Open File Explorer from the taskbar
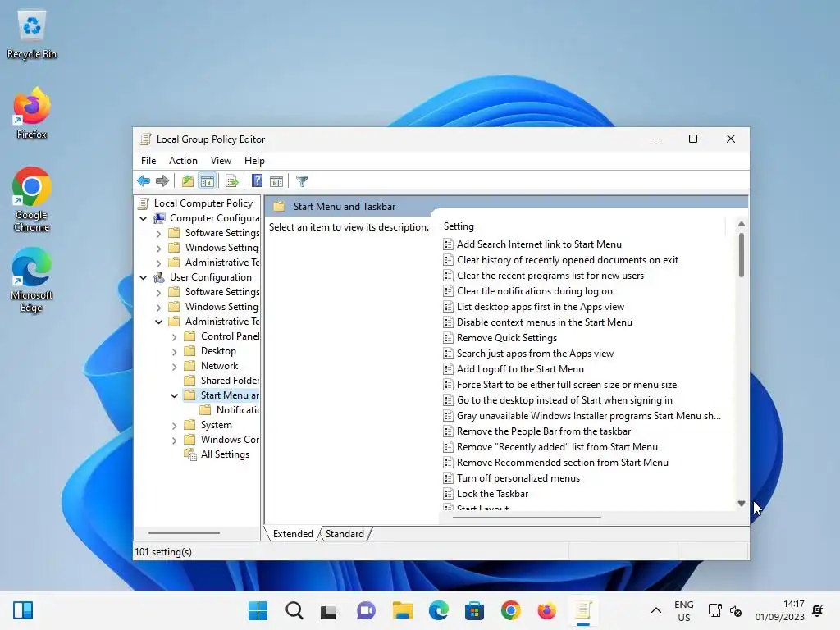Viewport: 840px width, 630px height. tap(402, 610)
